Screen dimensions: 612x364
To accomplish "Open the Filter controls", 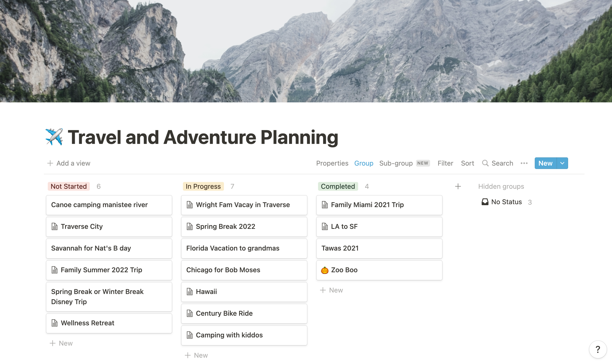I will click(445, 163).
